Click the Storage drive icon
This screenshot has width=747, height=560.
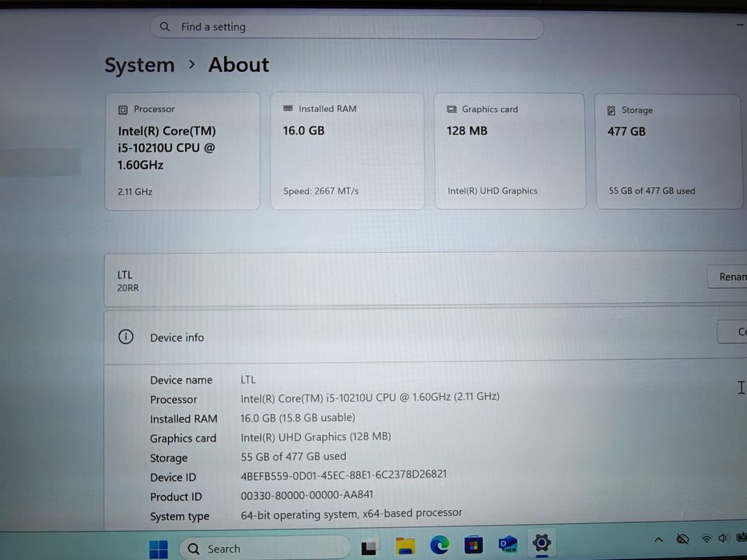click(611, 111)
